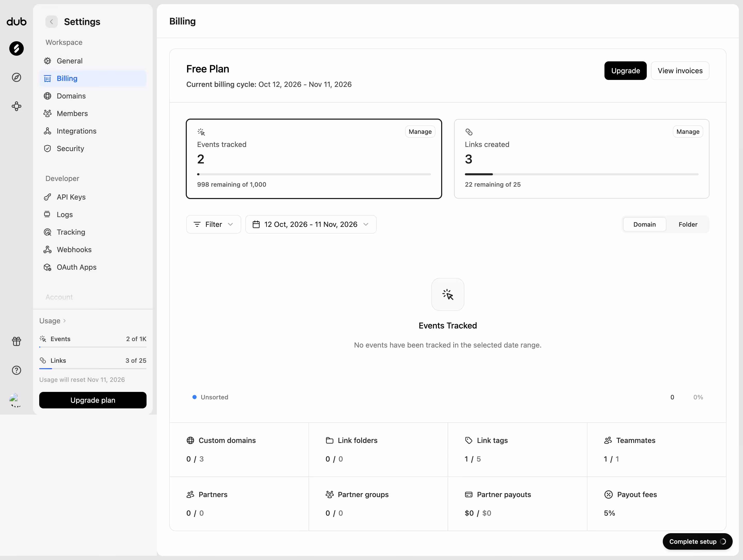Viewport: 743px width, 560px height.
Task: Expand the Usage section link
Action: pyautogui.click(x=53, y=321)
